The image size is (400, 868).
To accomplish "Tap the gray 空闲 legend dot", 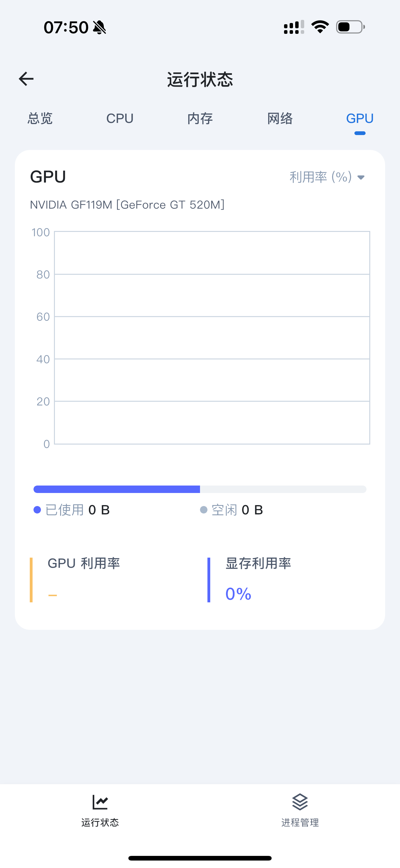I will (204, 510).
